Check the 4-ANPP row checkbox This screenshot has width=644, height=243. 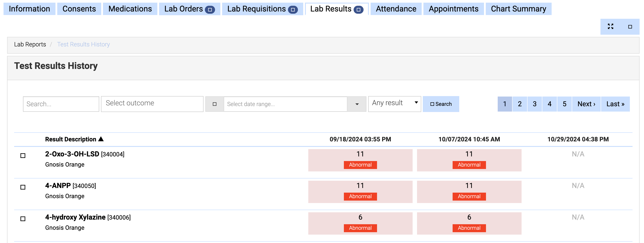(23, 187)
